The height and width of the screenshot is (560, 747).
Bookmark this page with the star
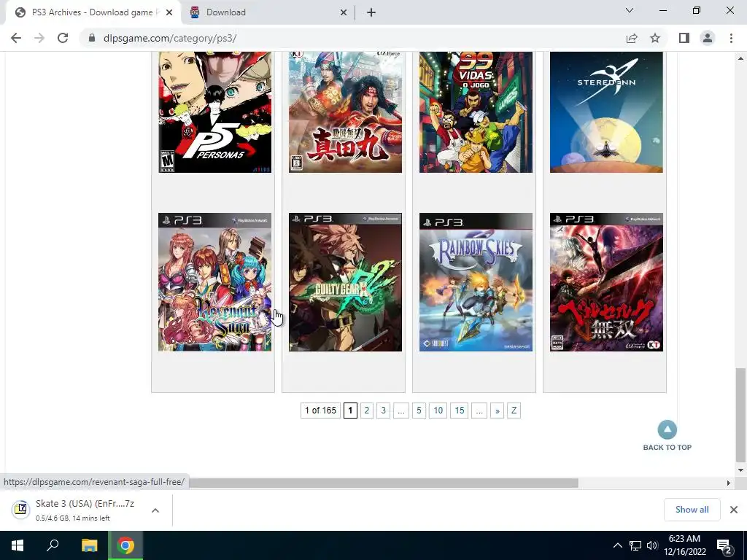click(x=655, y=38)
